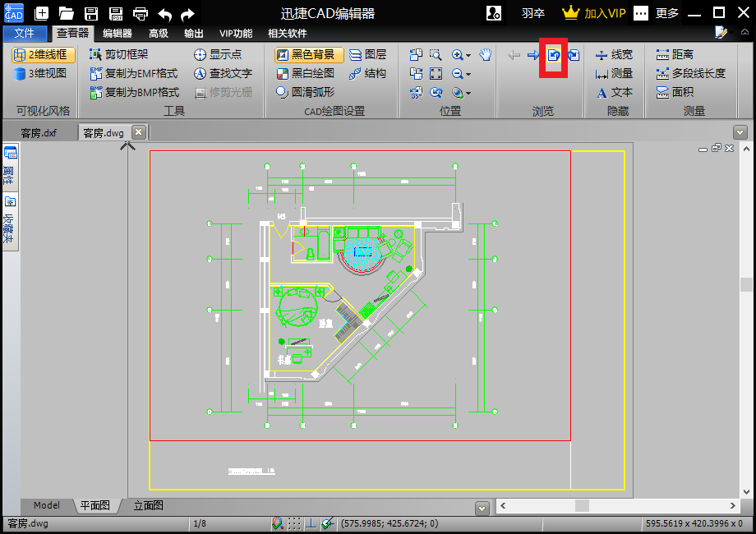This screenshot has height=534, width=756.
Task: Expand the layout tabs dropdown arrow
Action: pos(482,508)
